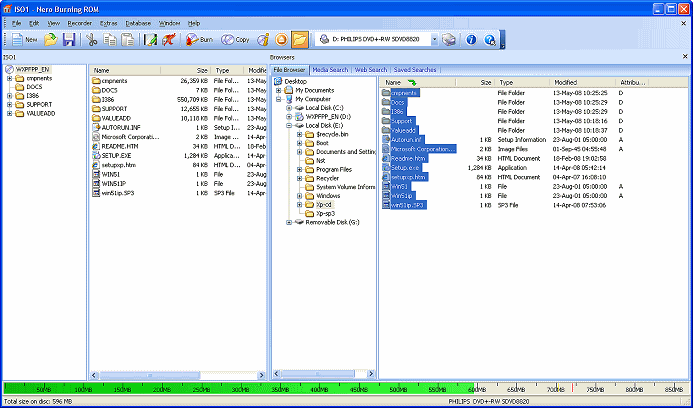Image resolution: width=693 pixels, height=408 pixels.
Task: Expand the I386 folder in ISO1 tree
Action: coord(9,96)
